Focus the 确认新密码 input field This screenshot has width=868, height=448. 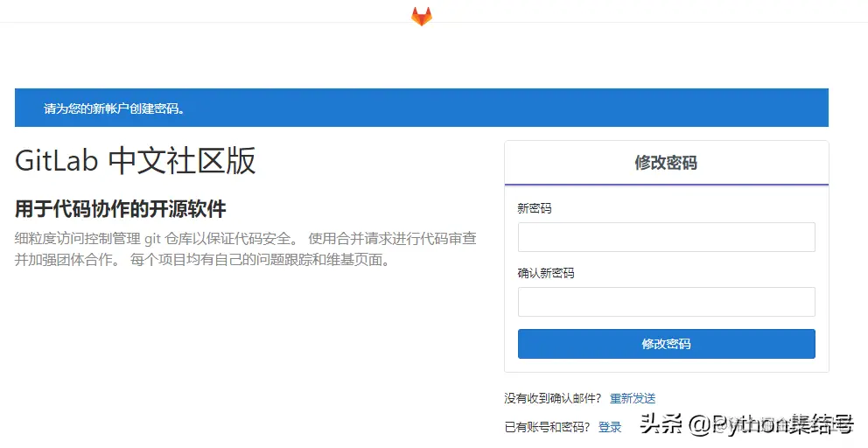[x=667, y=302]
